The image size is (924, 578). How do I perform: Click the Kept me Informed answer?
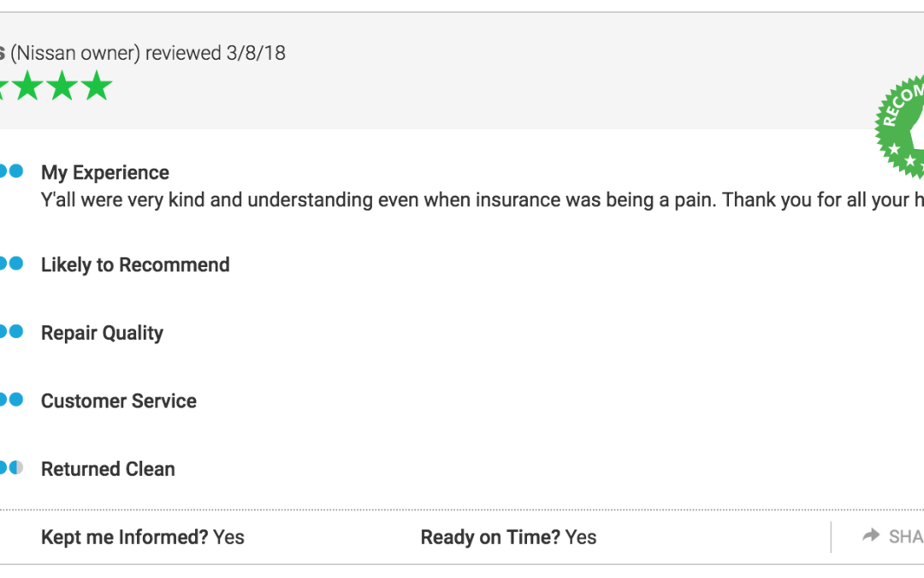(228, 537)
